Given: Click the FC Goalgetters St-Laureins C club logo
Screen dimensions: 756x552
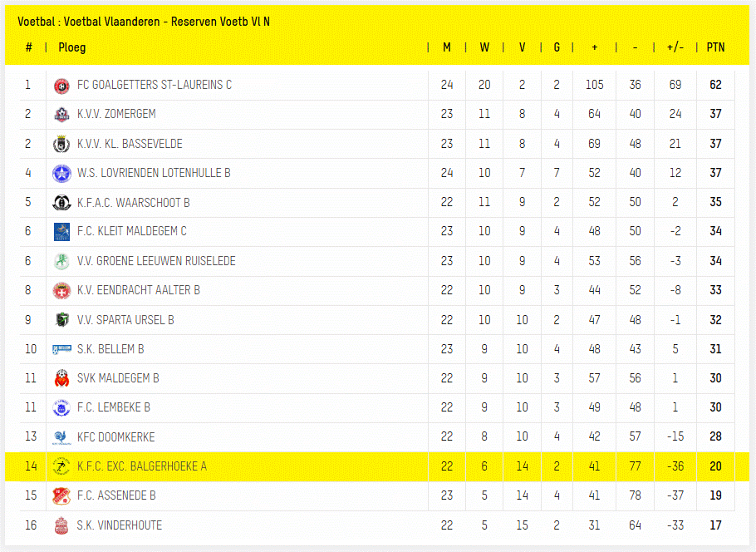Looking at the screenshot, I should tap(61, 85).
